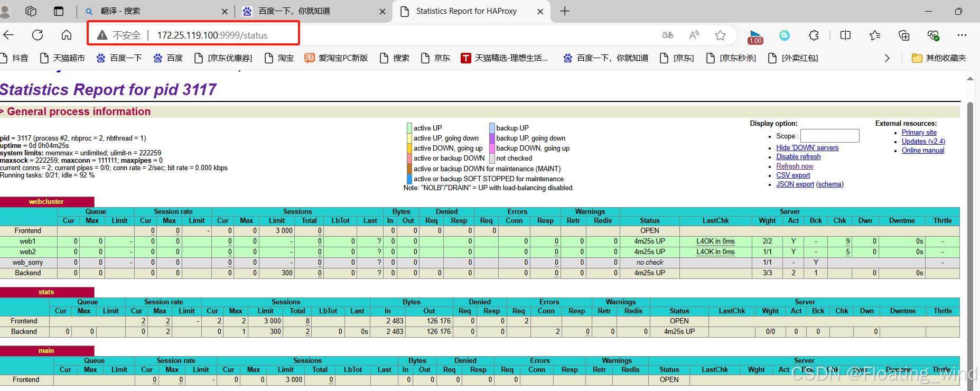Click Disable refresh link
The height and width of the screenshot is (391, 980).
tap(798, 157)
